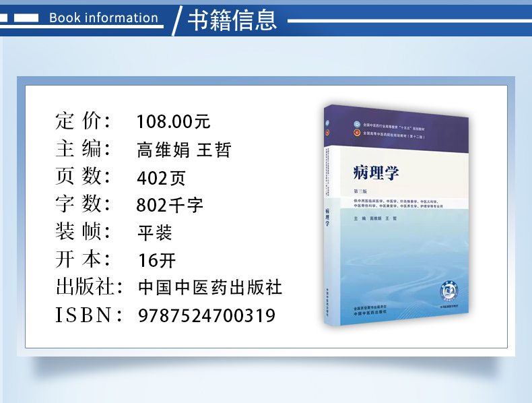The width and height of the screenshot is (532, 403).
Task: Click the 页数 label
Action: click(83, 177)
